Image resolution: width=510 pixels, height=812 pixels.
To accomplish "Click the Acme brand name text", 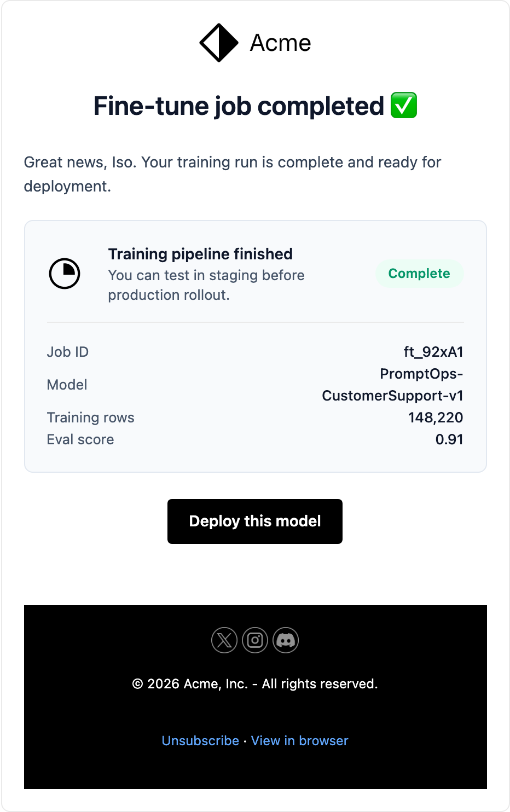I will [x=280, y=43].
